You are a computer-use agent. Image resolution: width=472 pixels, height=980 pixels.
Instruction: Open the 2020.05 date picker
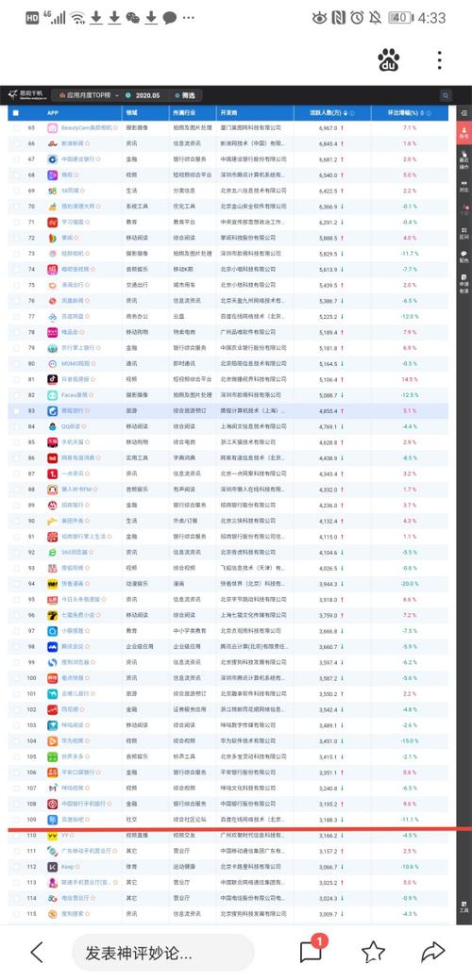coord(143,95)
